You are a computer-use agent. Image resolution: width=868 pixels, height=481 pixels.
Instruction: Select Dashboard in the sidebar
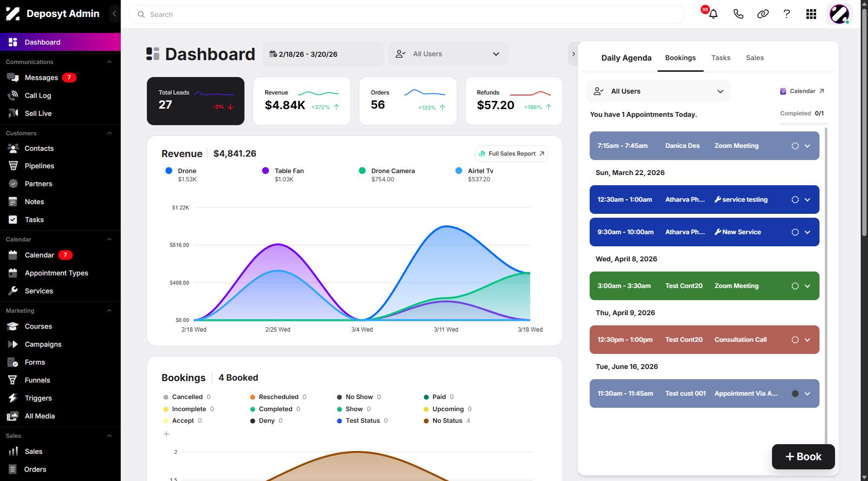coord(60,42)
